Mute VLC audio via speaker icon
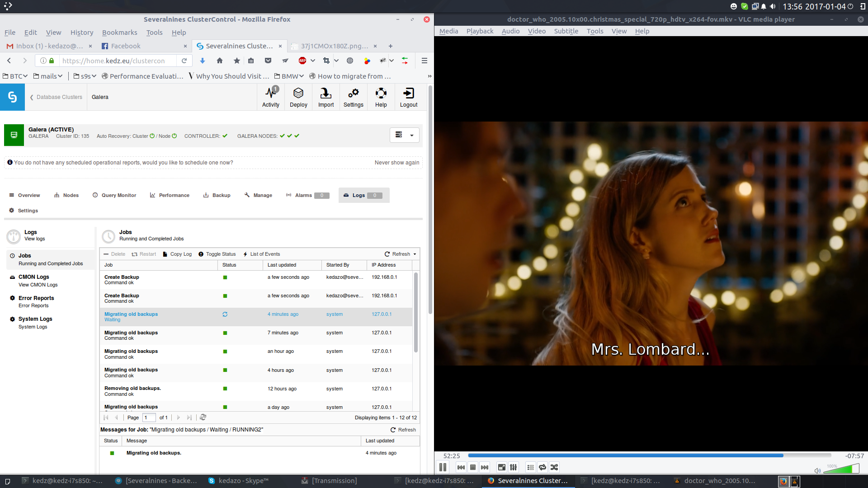Image resolution: width=868 pixels, height=488 pixels. pos(817,470)
